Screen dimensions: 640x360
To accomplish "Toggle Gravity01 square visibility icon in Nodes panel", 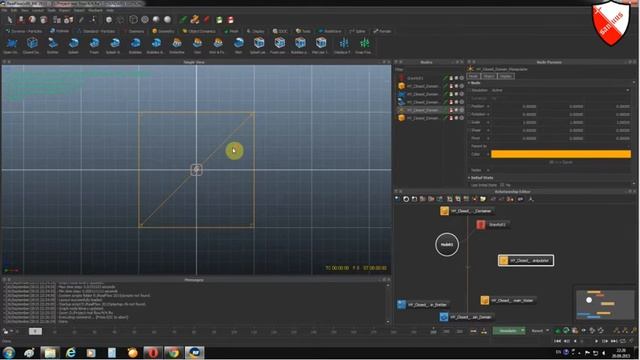I will (456, 78).
